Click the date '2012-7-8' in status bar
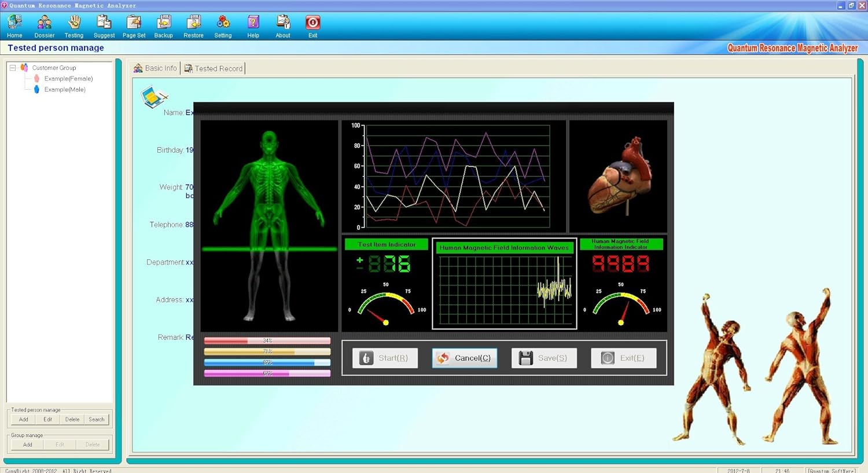 tap(738, 471)
